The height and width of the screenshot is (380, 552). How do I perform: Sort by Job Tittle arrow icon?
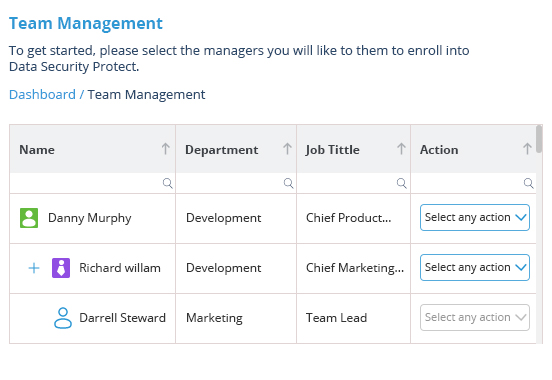point(401,149)
